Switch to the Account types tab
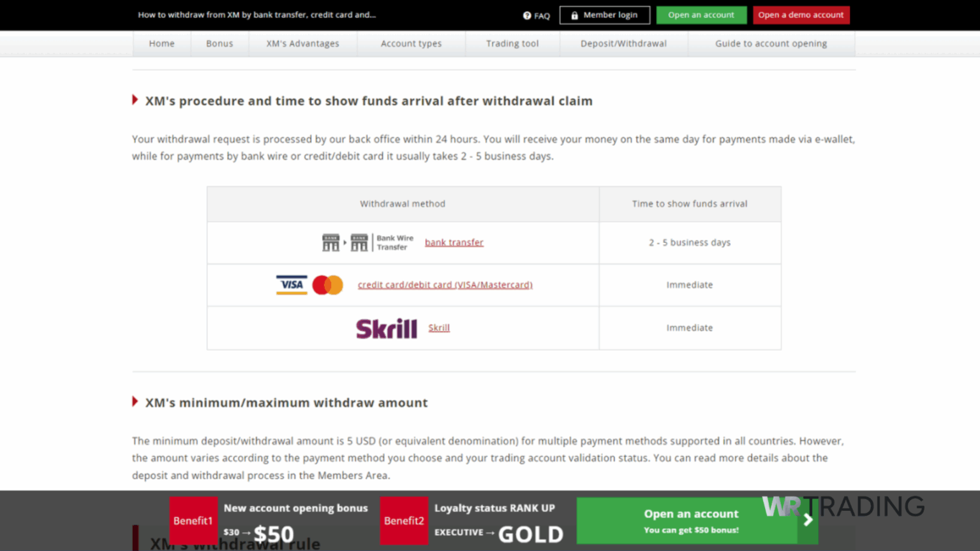The width and height of the screenshot is (980, 551). pyautogui.click(x=411, y=43)
